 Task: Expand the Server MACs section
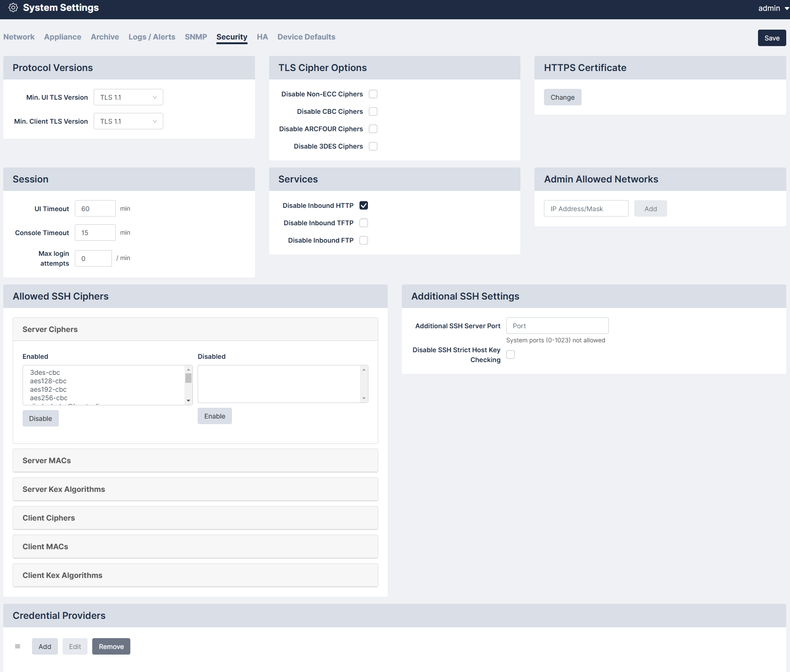(x=195, y=460)
